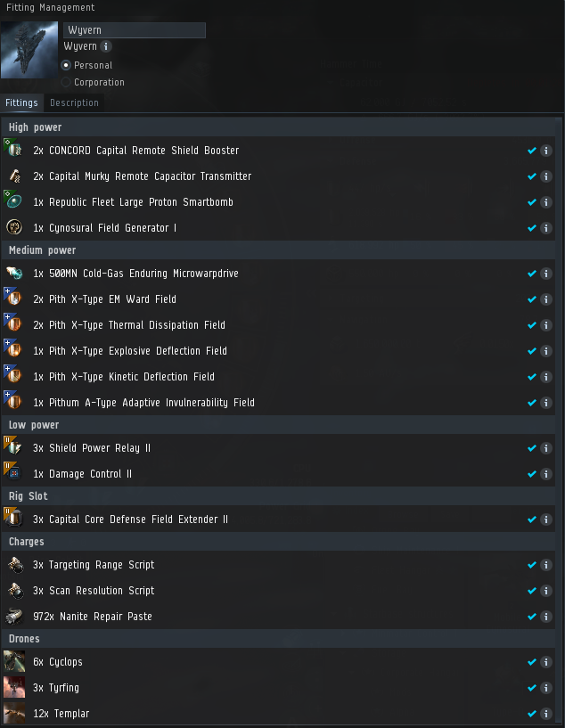
Task: Show info for Republic Fleet Large Proton Smartbomb
Action: point(546,202)
